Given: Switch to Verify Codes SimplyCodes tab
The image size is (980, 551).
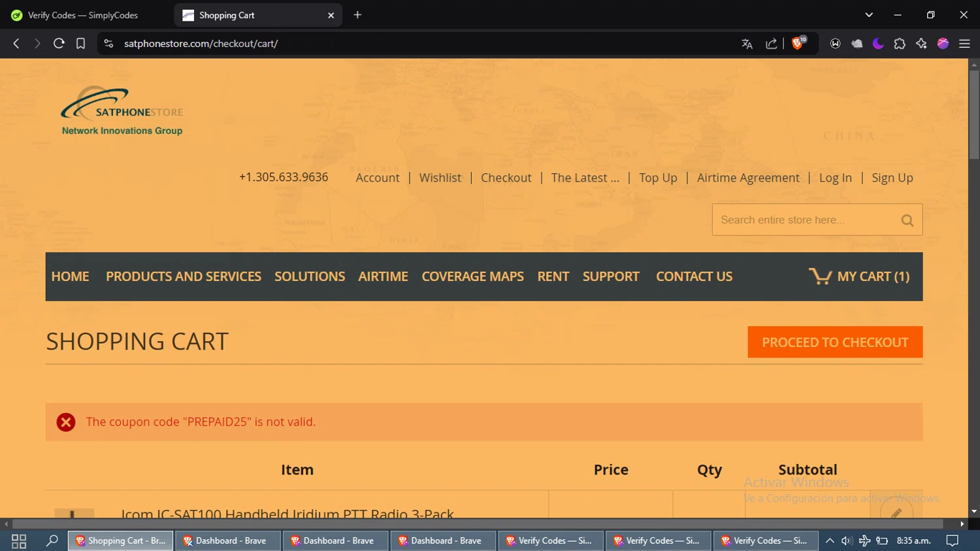Looking at the screenshot, I should coord(83,15).
